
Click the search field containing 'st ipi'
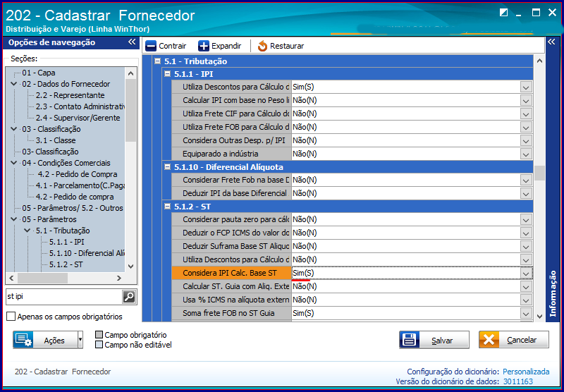(64, 297)
